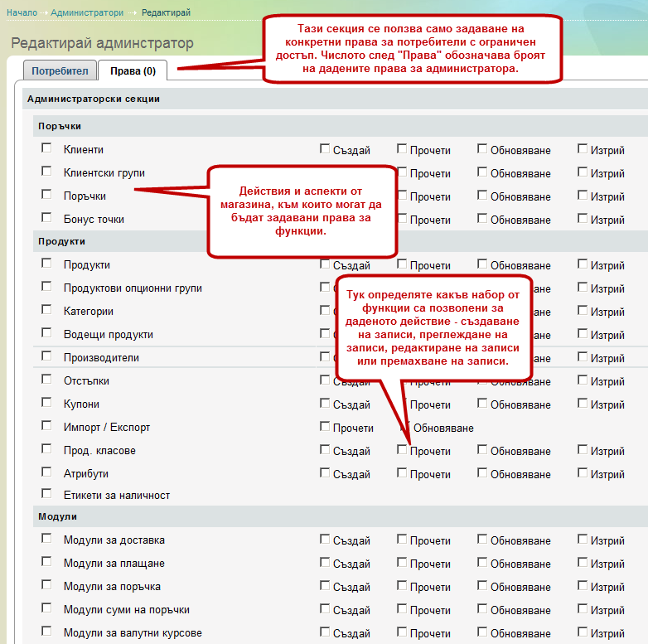The image size is (648, 644).
Task: Check Прочети for Продукти row
Action: point(402,264)
